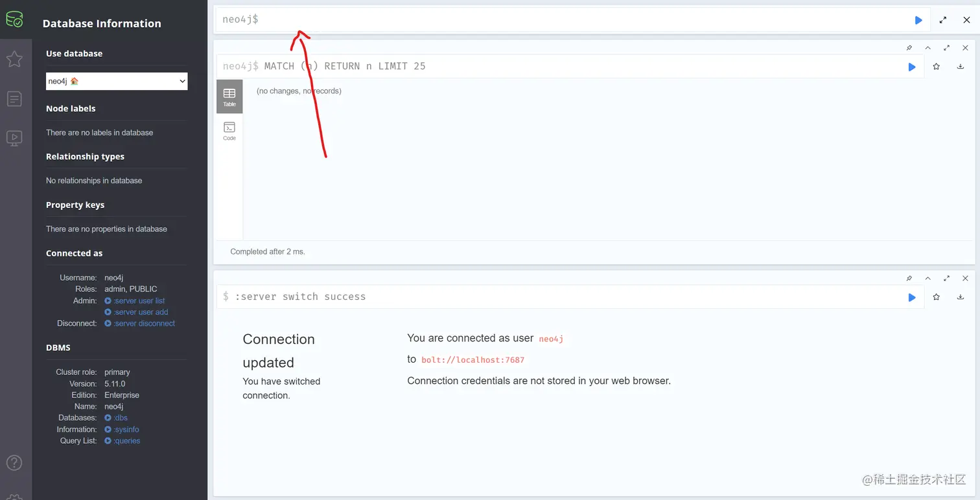The height and width of the screenshot is (500, 980).
Task: Click the :server user add link
Action: click(136, 312)
